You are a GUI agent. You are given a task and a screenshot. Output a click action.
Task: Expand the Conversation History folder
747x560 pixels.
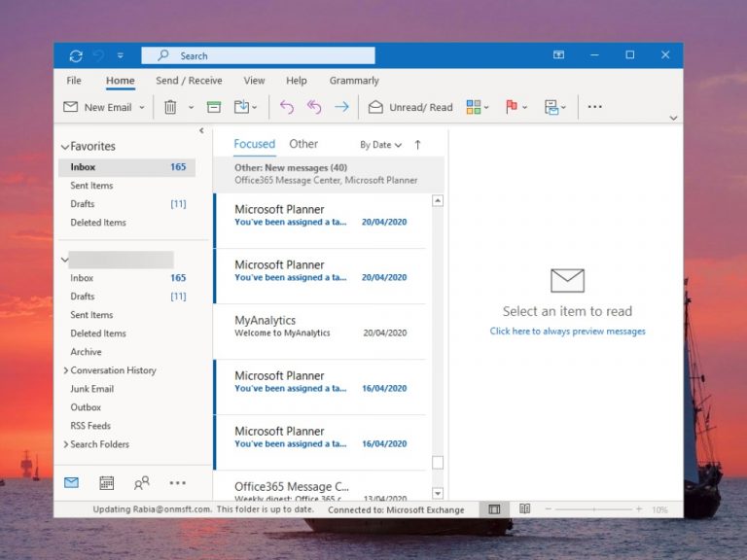pyautogui.click(x=66, y=370)
